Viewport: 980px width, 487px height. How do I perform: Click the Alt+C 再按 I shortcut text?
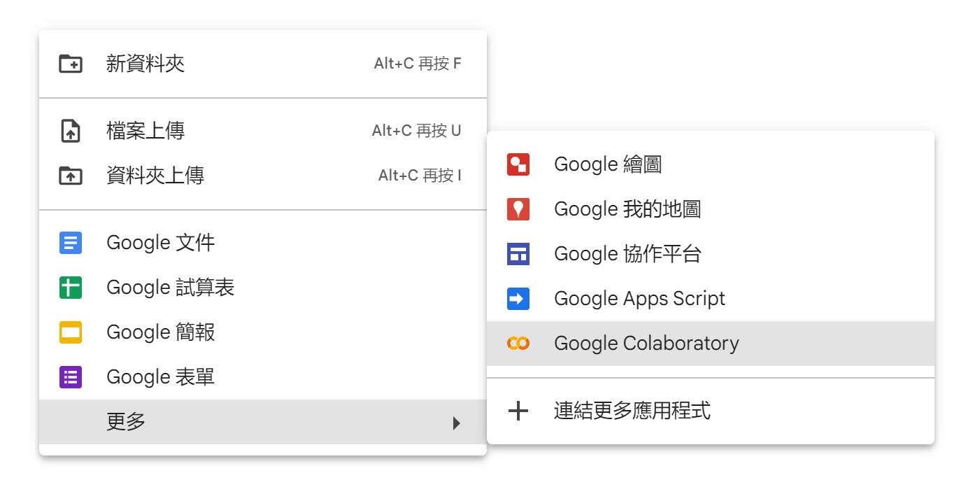tap(420, 176)
